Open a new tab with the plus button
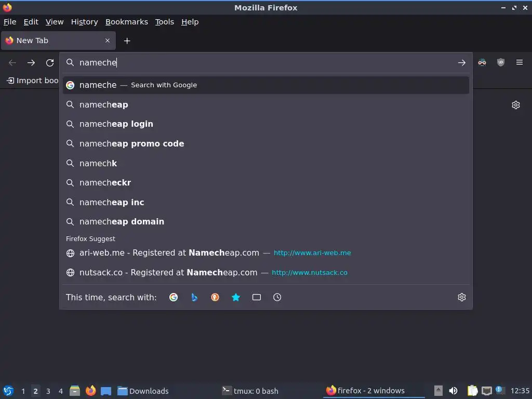 click(x=127, y=41)
